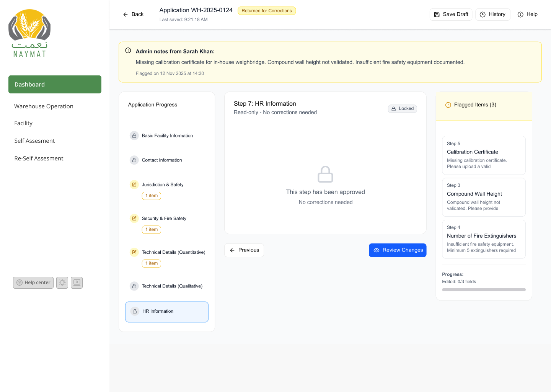Click '1 item' badge under Jurisdiction & Safety

(152, 196)
